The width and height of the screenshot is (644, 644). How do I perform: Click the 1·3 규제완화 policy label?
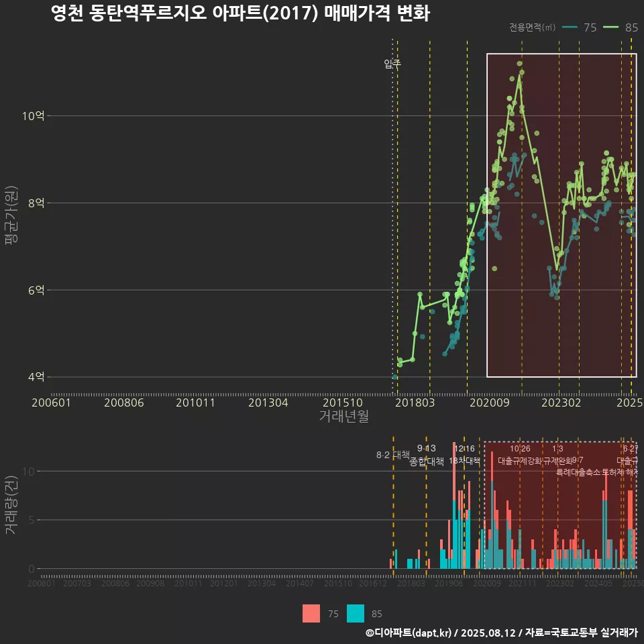[x=557, y=455]
